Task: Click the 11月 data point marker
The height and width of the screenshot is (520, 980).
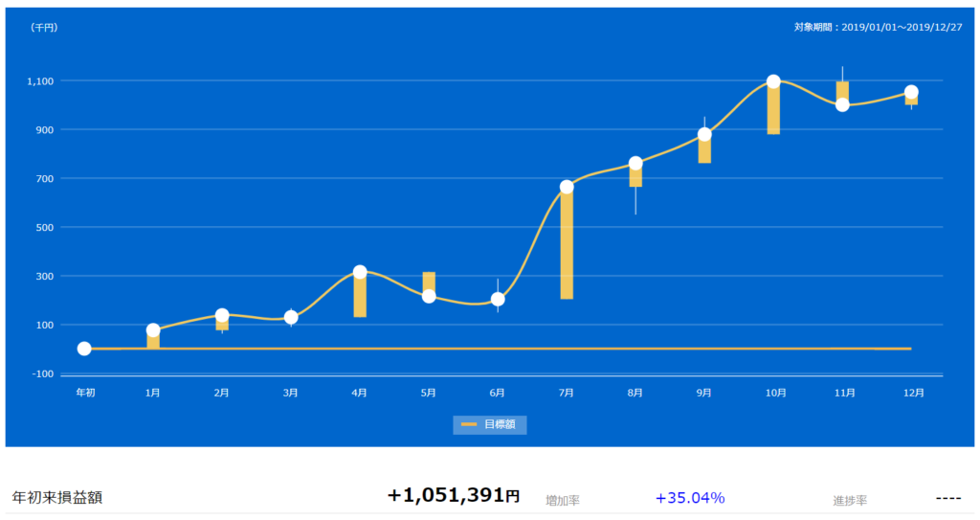Action: pyautogui.click(x=842, y=105)
